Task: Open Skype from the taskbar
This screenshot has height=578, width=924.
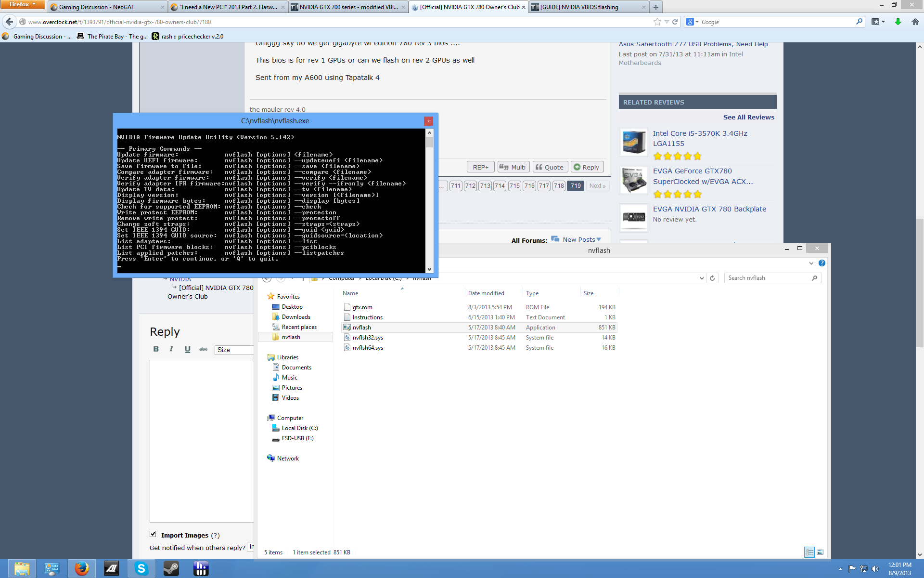Action: coord(141,569)
